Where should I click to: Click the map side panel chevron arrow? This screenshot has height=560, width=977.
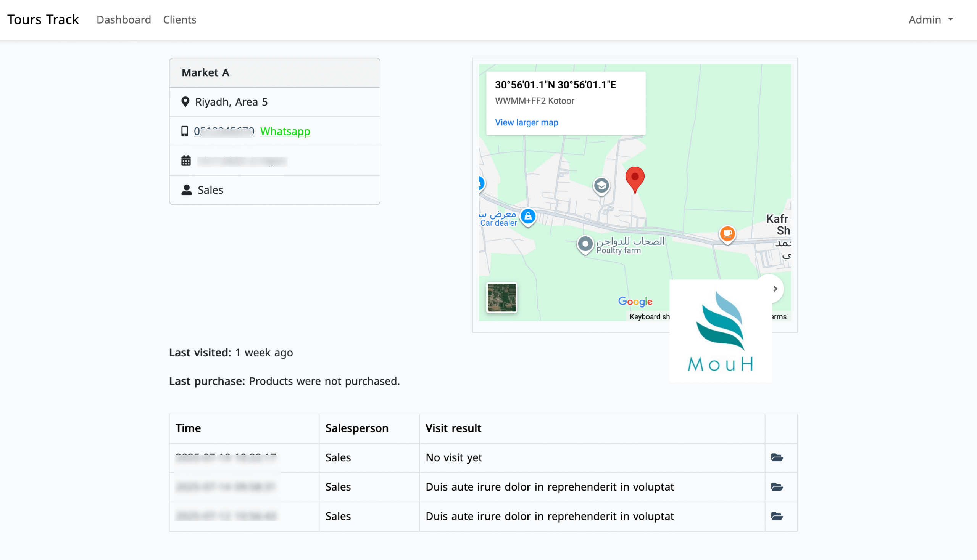click(775, 289)
